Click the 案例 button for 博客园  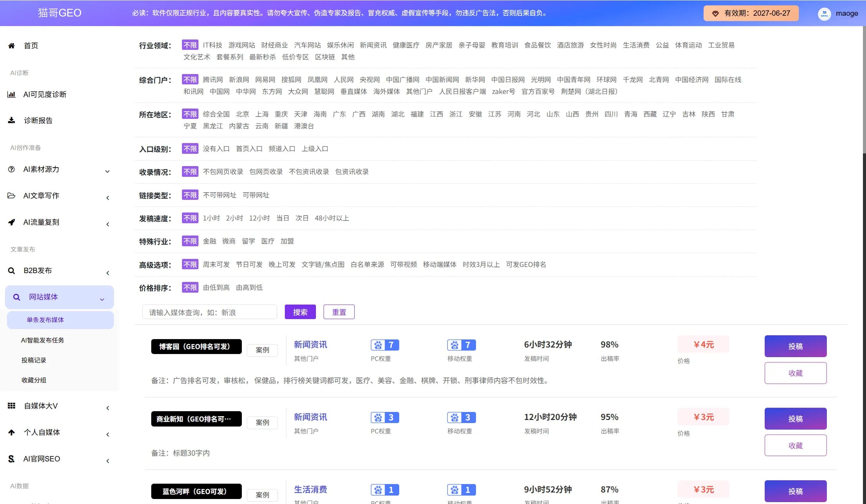click(262, 350)
